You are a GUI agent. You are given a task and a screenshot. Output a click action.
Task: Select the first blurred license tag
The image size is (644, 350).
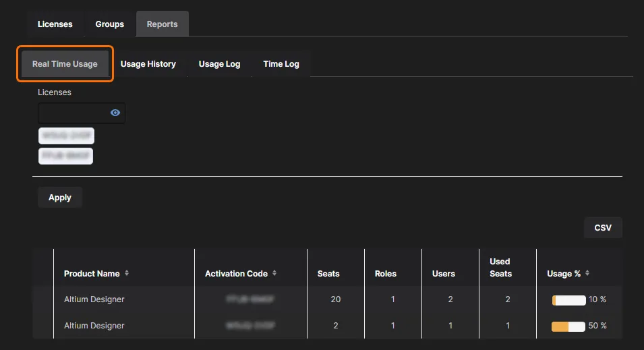[x=67, y=136]
